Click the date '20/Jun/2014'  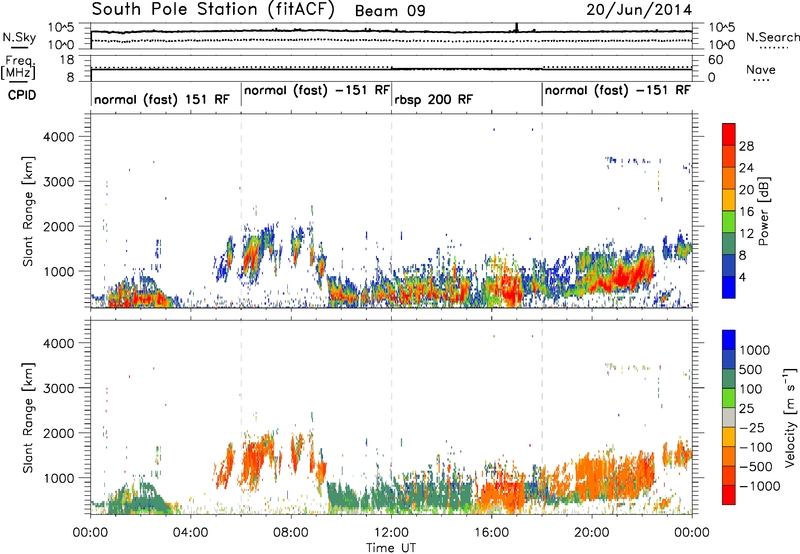(x=639, y=10)
